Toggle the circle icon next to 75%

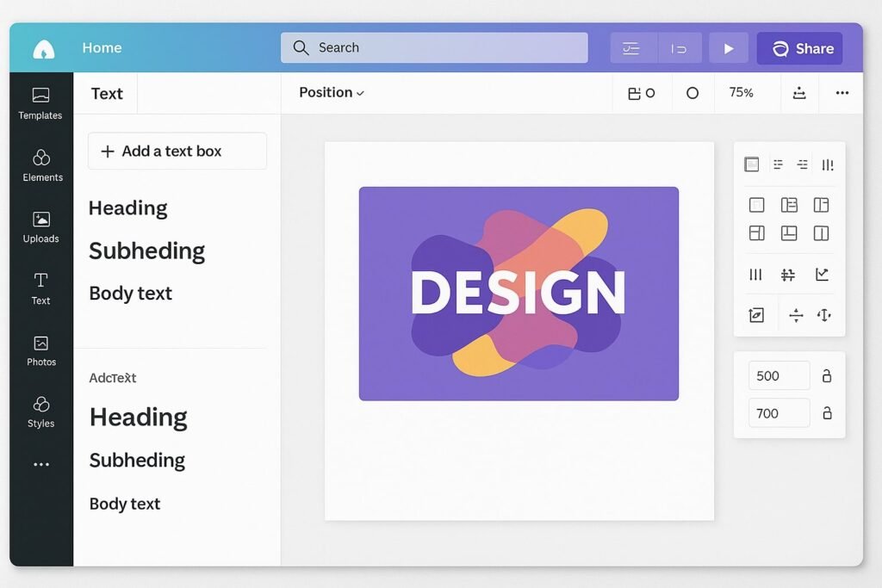[693, 93]
